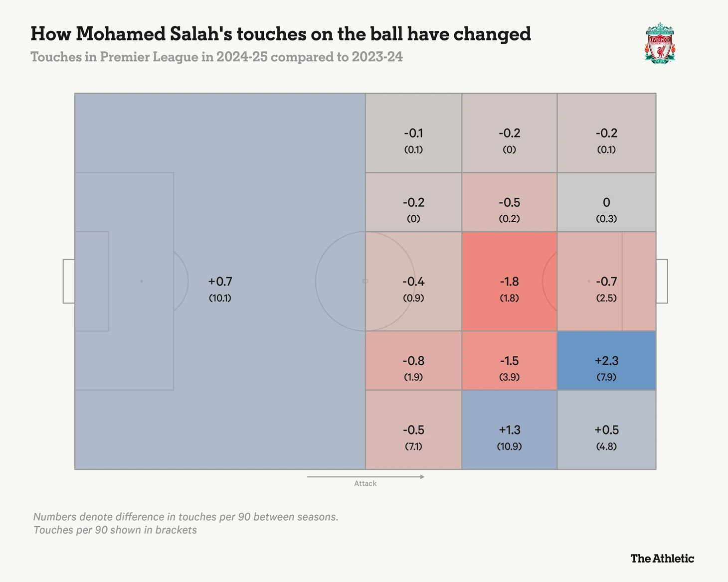Click the -0.7 (2.5) penalty area zone
The image size is (728, 582).
point(606,281)
